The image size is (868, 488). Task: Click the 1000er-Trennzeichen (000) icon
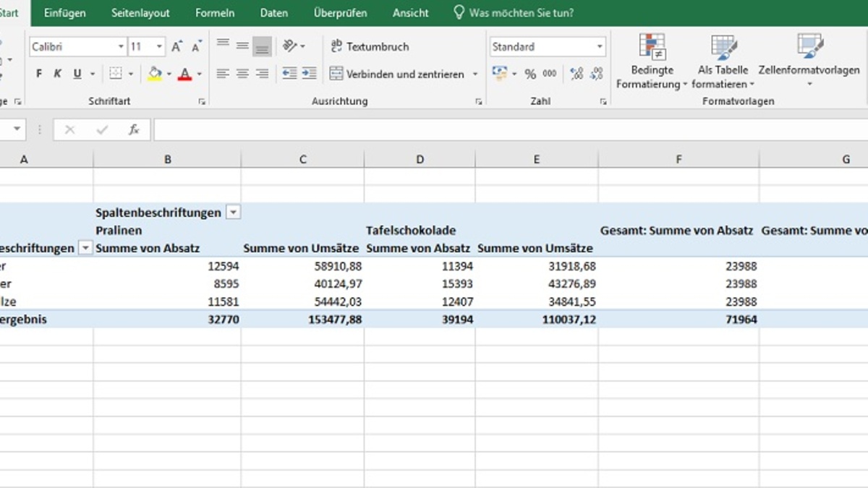click(550, 73)
